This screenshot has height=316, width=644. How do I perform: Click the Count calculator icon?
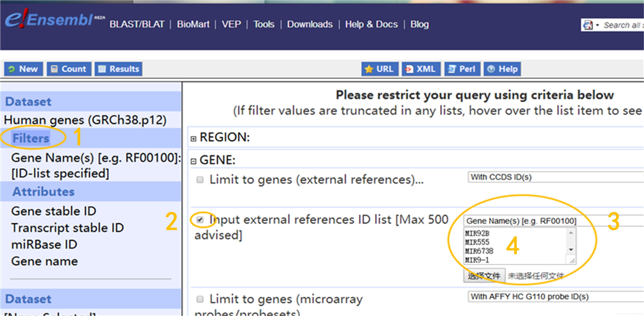54,69
